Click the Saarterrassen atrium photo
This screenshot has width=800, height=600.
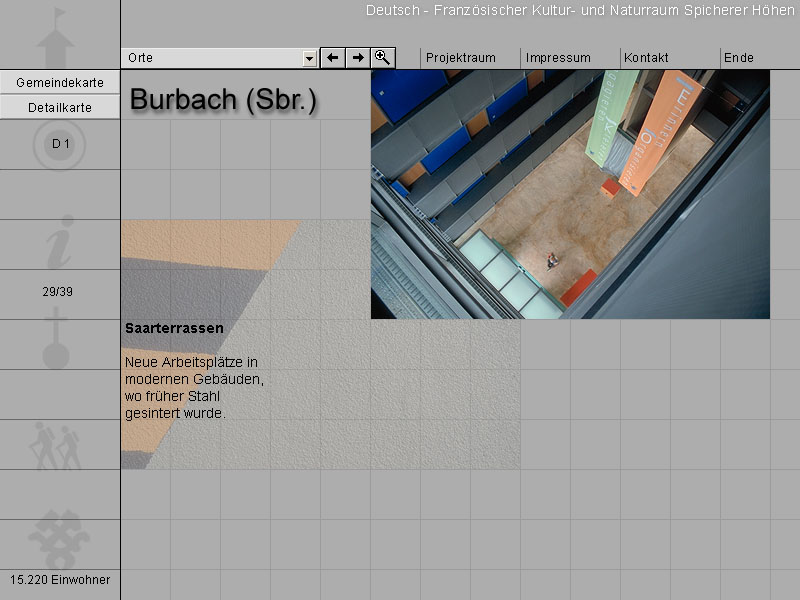tap(570, 194)
